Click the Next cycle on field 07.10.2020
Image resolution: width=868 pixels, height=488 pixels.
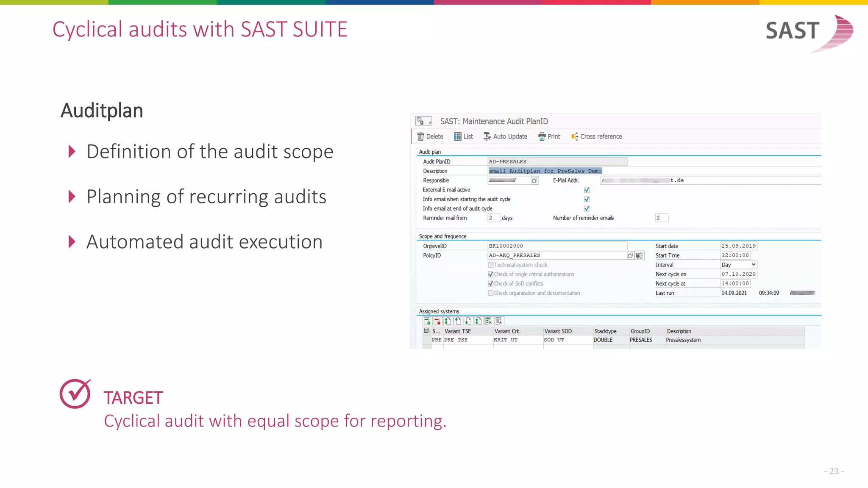pos(738,274)
